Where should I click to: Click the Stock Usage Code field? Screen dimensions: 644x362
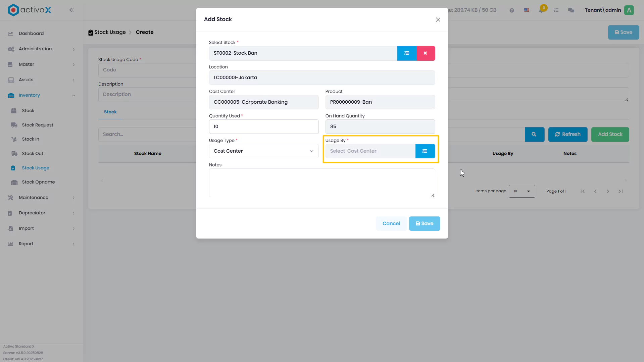[147, 70]
